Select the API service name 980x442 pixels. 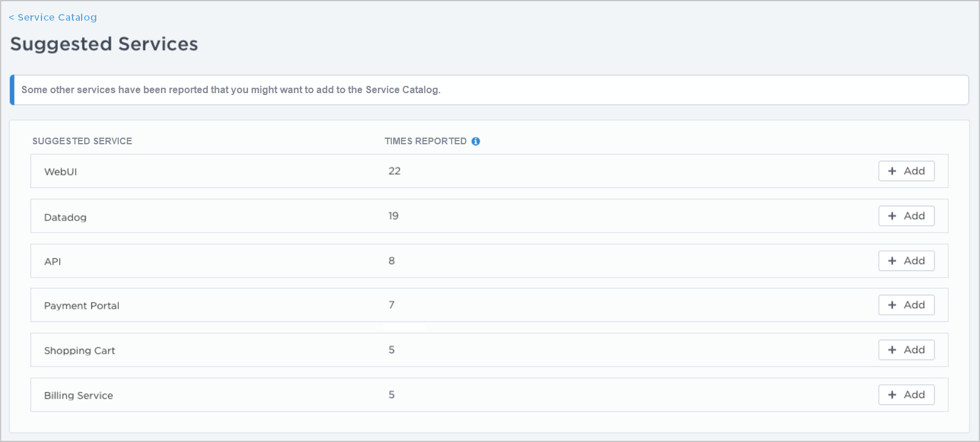pos(52,262)
